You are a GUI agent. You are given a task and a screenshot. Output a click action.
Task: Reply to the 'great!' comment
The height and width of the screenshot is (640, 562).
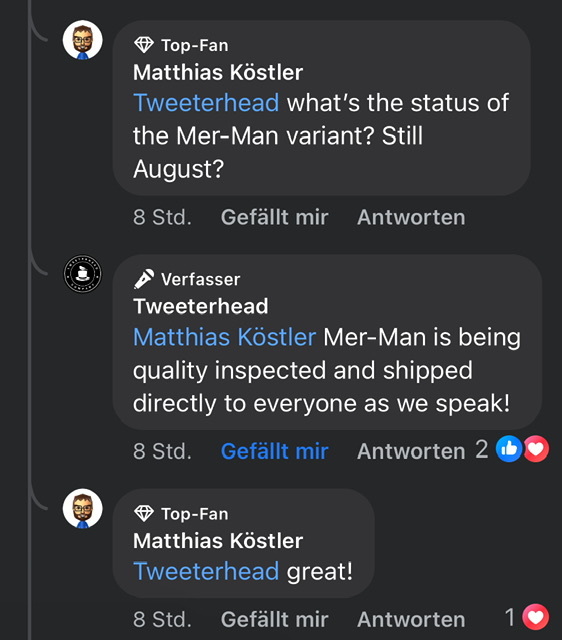pyautogui.click(x=411, y=620)
